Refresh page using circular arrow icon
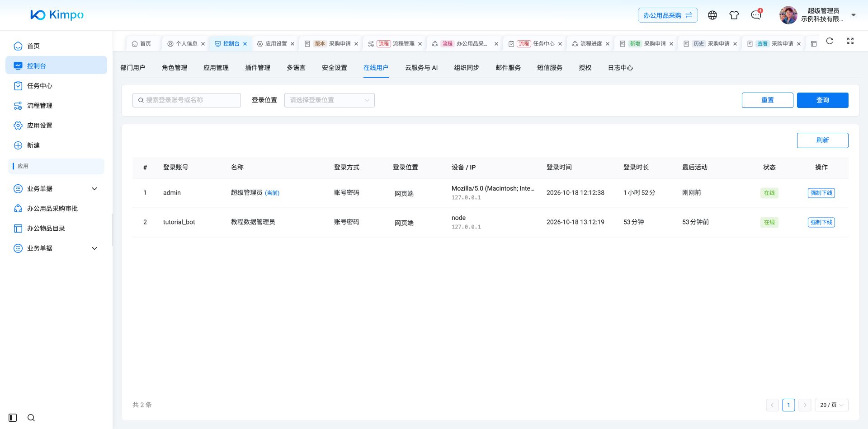Screen dimensions: 868x429 830,41
